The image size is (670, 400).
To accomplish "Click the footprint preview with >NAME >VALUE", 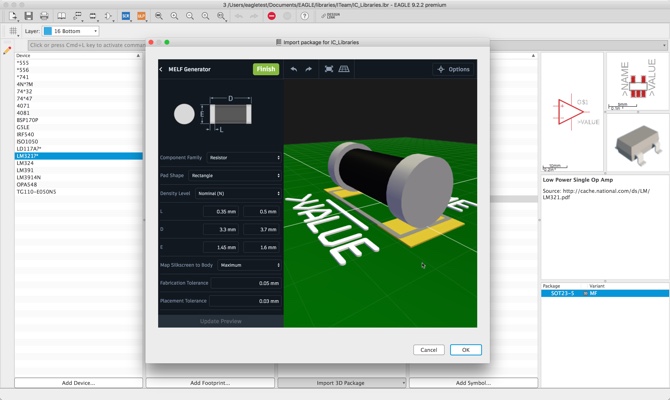I will pyautogui.click(x=638, y=82).
